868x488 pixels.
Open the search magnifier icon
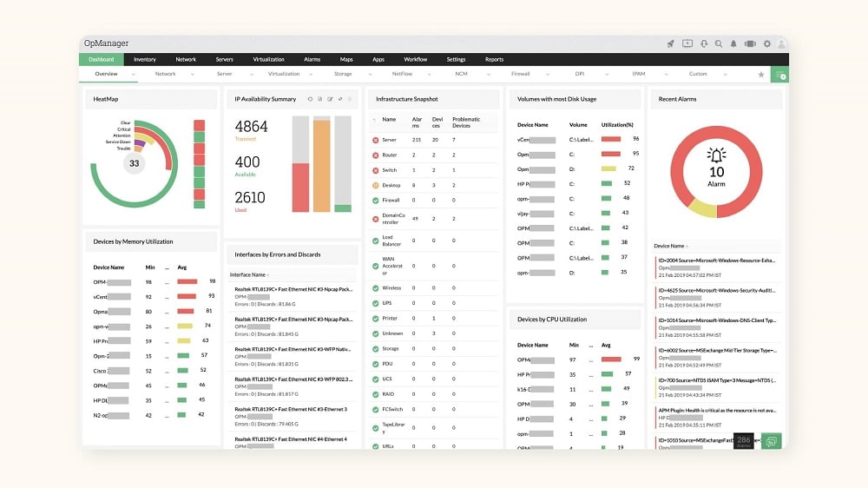point(719,43)
